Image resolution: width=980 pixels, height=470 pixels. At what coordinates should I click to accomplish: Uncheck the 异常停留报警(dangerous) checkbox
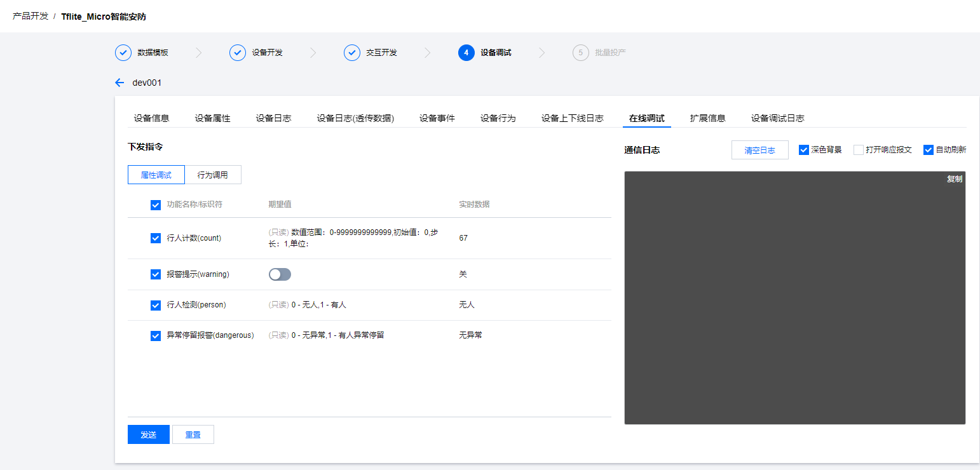coord(156,336)
